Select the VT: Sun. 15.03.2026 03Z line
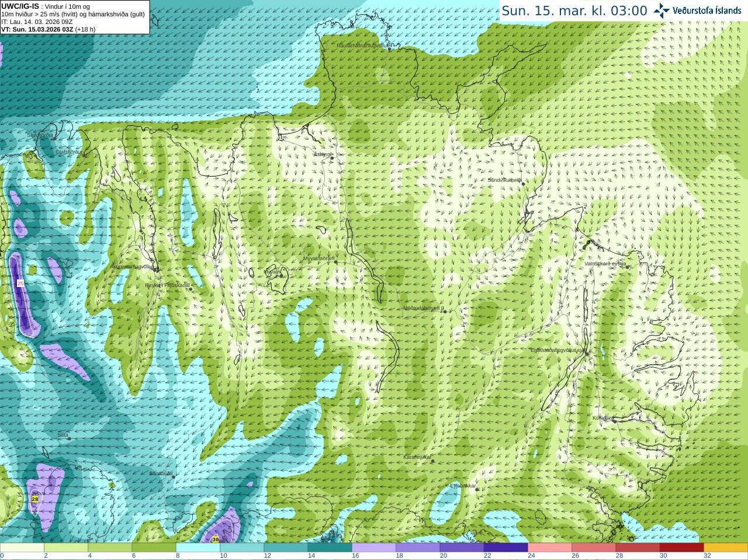The height and width of the screenshot is (560, 748). [x=48, y=29]
